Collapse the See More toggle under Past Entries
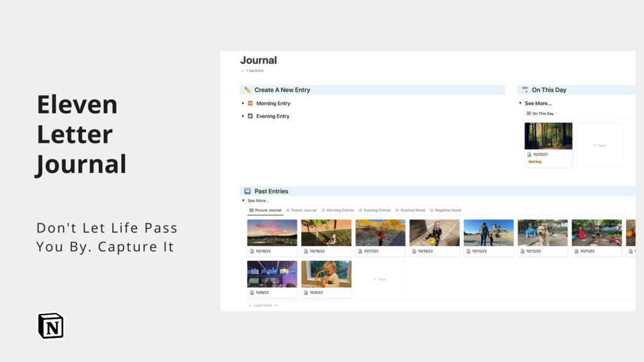The width and height of the screenshot is (644, 362). tap(243, 201)
